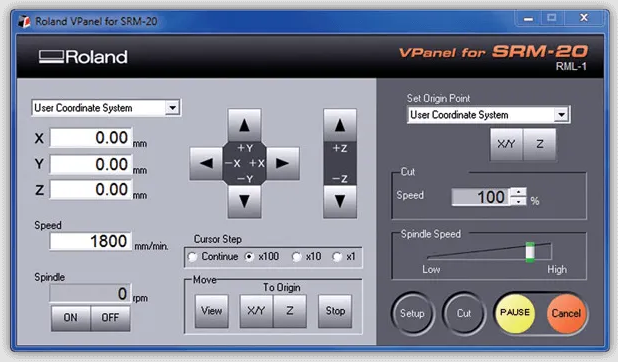Click the Y coordinate value field
This screenshot has height=362, width=618.
[x=91, y=164]
